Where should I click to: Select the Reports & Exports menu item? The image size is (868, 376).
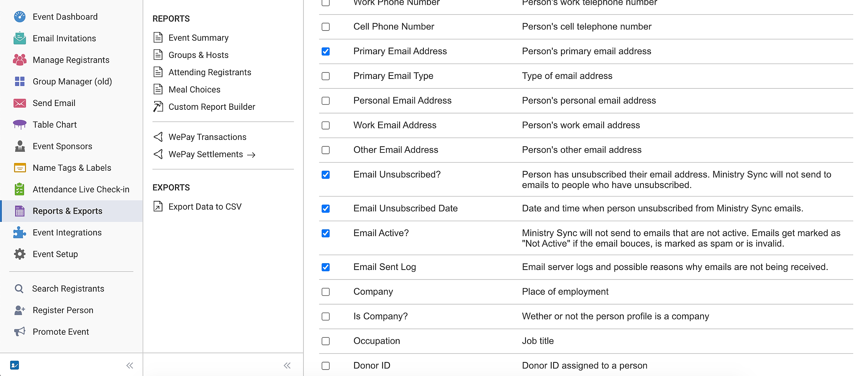[x=67, y=211]
